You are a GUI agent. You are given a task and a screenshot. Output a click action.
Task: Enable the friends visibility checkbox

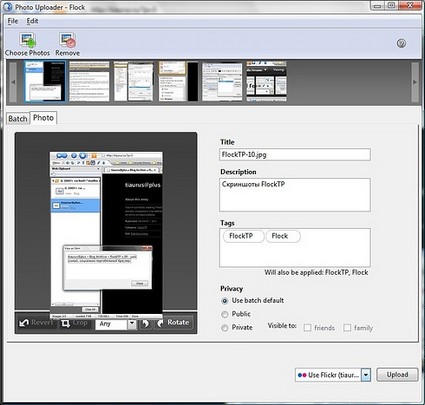[x=307, y=328]
